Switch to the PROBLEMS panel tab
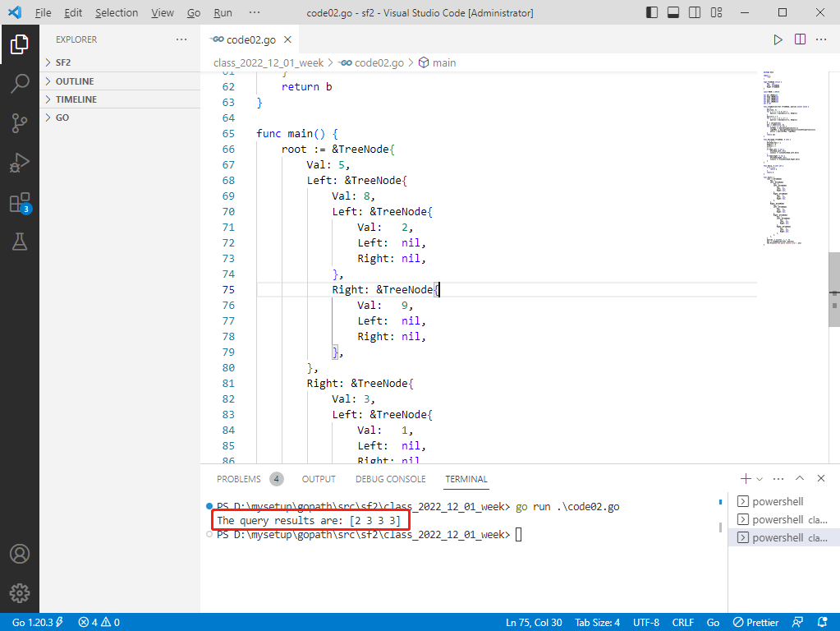Viewport: 840px width, 631px height. (x=250, y=479)
